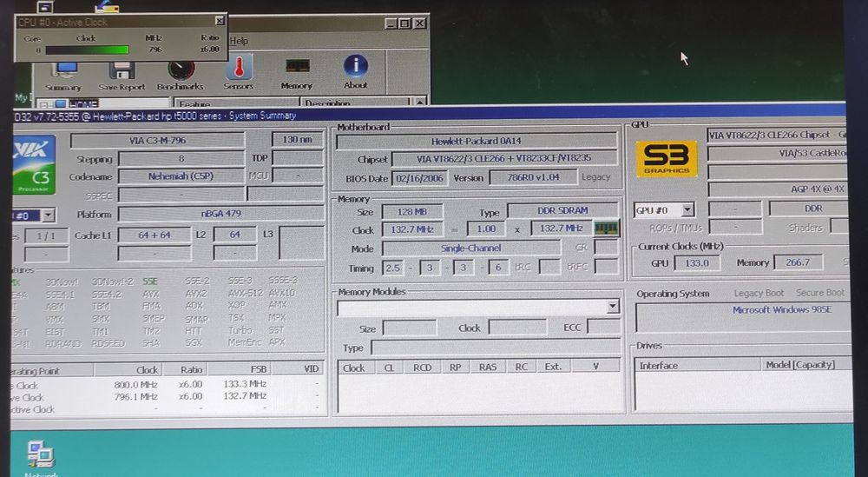This screenshot has width=868, height=477.
Task: Click the Legacy label beside BIOS version
Action: 595,177
